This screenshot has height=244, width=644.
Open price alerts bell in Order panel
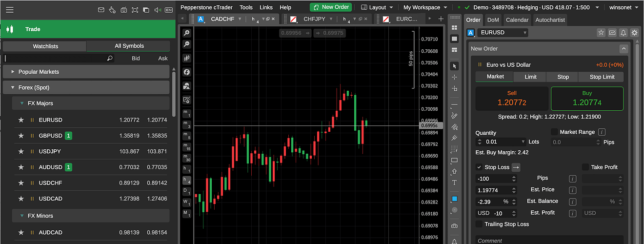point(624,33)
